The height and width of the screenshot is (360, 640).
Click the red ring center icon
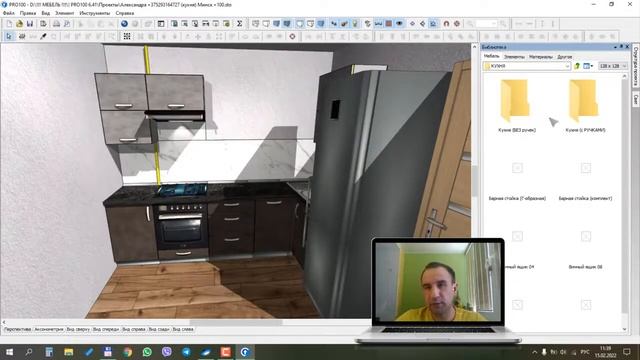click(292, 36)
